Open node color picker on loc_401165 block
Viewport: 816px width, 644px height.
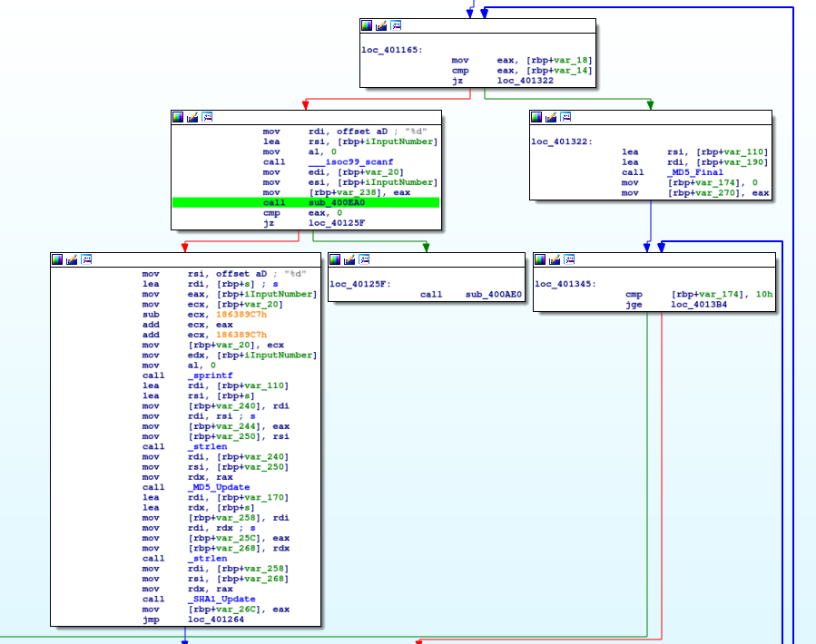(367, 25)
